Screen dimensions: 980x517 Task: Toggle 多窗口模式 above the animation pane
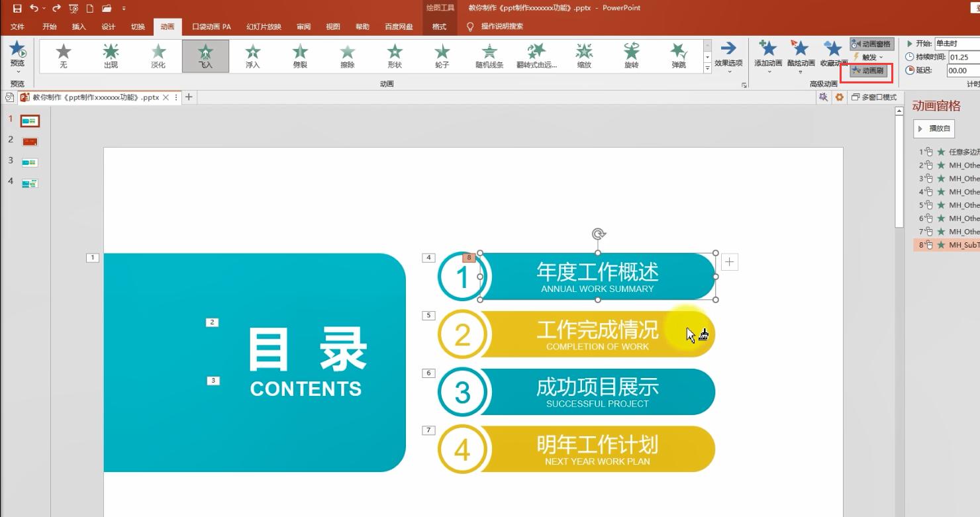874,97
